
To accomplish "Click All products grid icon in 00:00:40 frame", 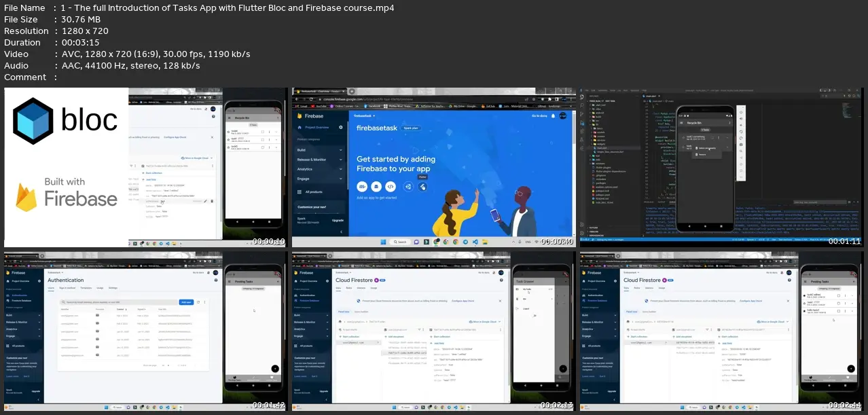I will click(300, 192).
